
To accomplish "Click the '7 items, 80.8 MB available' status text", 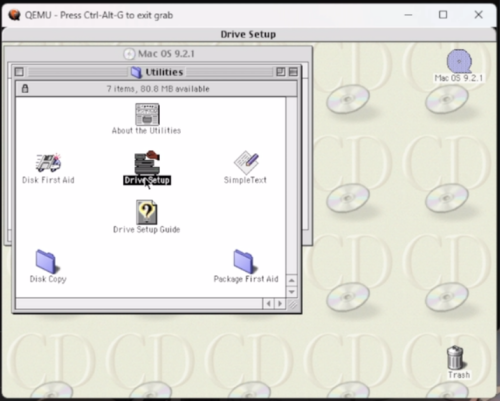I will [x=158, y=89].
